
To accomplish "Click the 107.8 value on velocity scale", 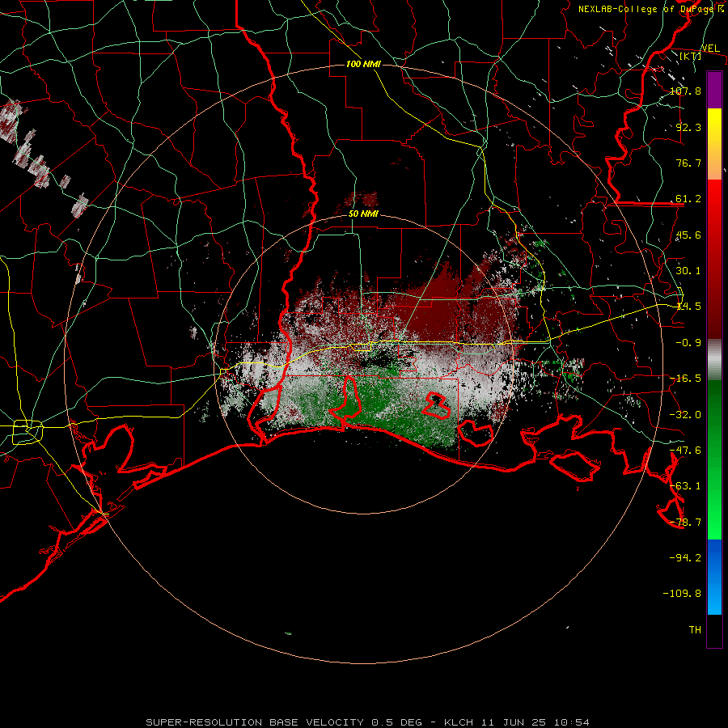I will pos(685,91).
